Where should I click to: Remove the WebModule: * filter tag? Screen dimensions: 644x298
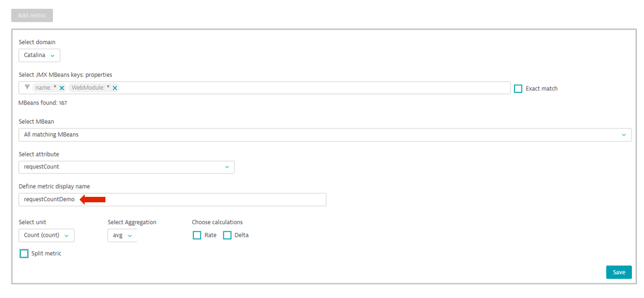[115, 88]
